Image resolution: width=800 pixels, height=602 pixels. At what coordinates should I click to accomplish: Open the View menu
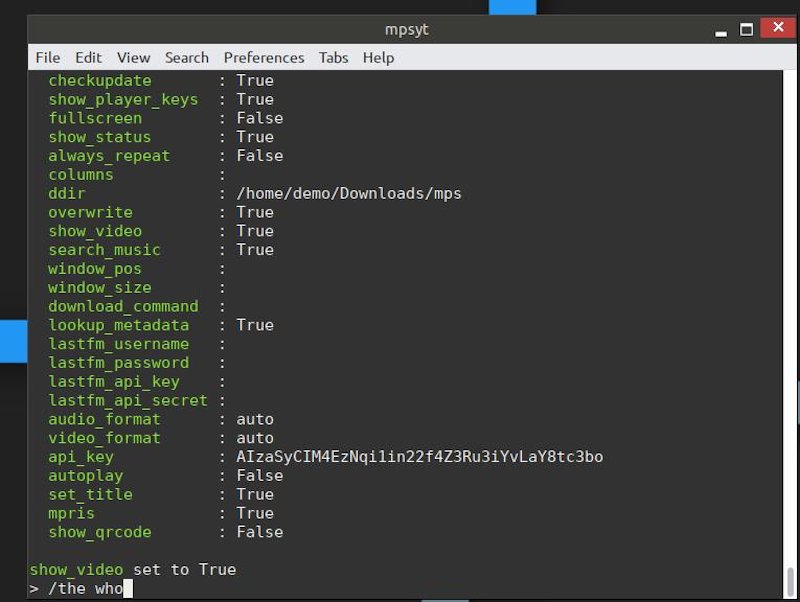click(x=133, y=57)
